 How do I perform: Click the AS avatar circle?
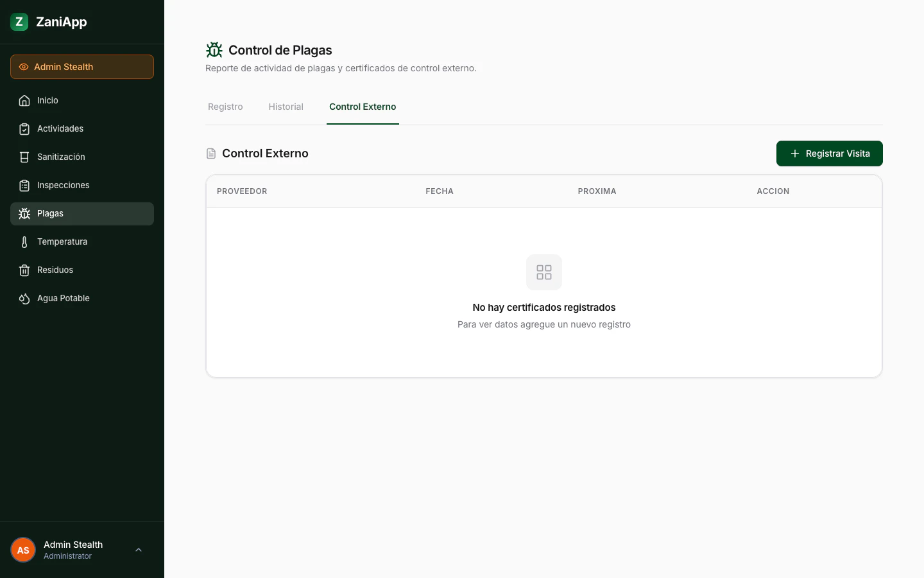click(x=23, y=550)
